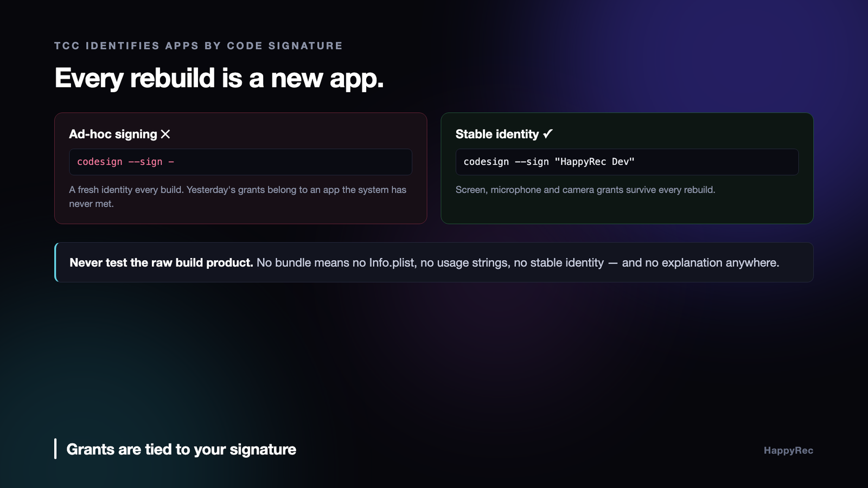Click the HappyRec brand label
The image size is (868, 488).
[788, 451]
